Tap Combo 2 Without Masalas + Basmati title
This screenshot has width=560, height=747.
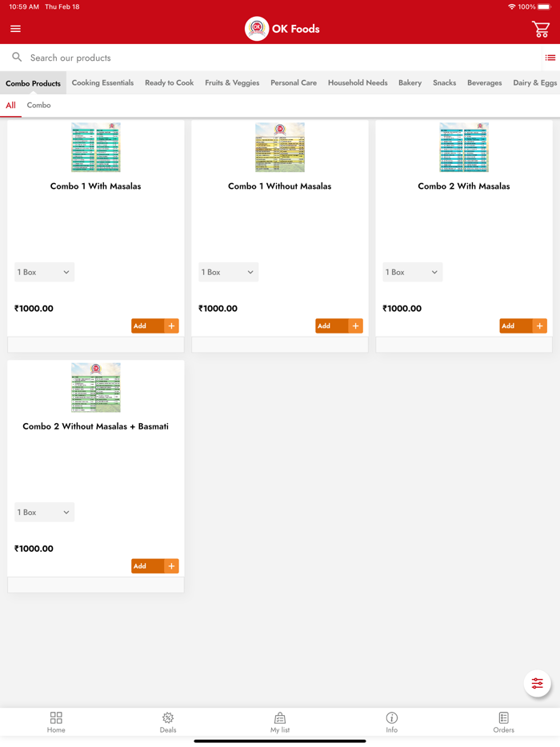click(x=96, y=426)
